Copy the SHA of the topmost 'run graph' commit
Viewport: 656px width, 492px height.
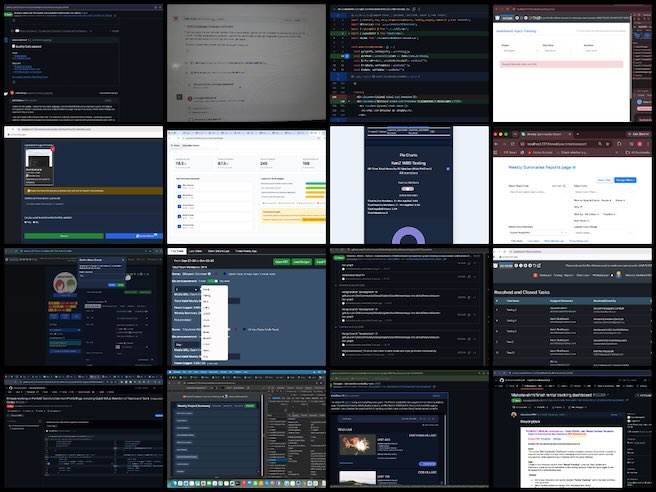tap(469, 263)
